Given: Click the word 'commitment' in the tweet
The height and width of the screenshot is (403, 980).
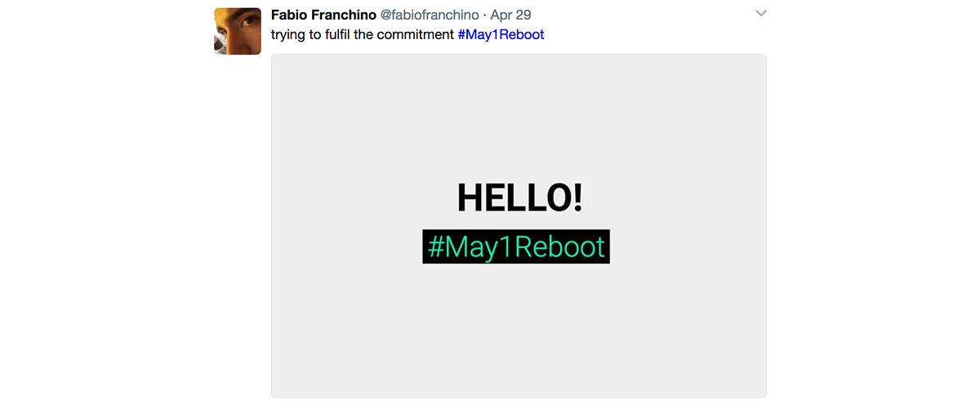Looking at the screenshot, I should pyautogui.click(x=415, y=35).
